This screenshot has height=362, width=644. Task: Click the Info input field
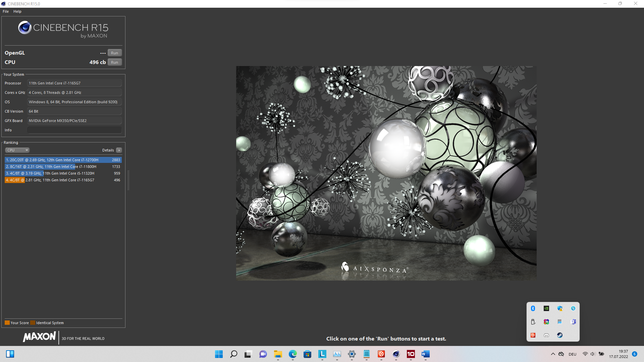[x=74, y=130]
